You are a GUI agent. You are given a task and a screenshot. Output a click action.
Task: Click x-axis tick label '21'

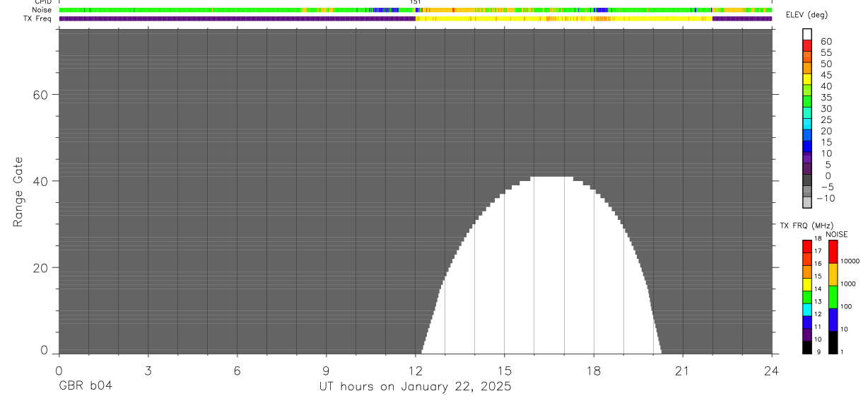click(682, 370)
